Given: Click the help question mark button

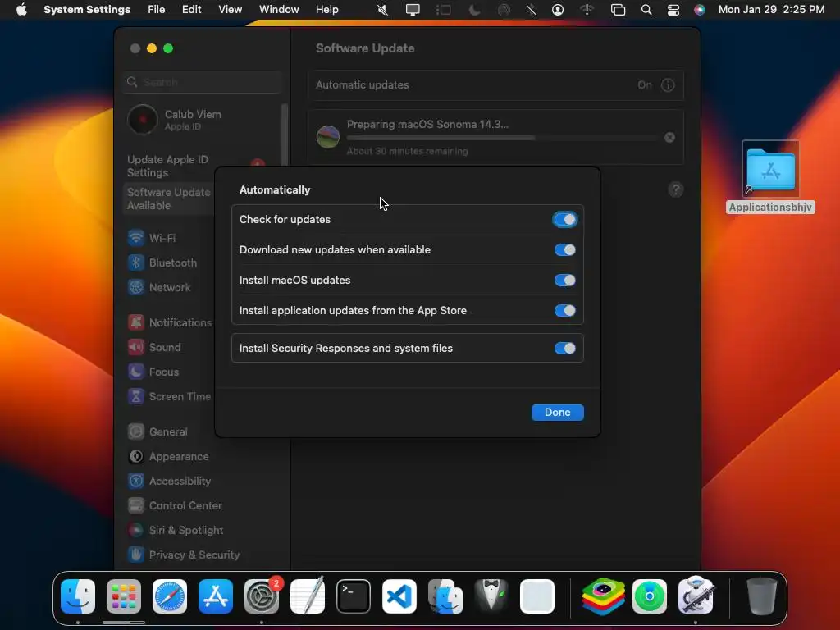Looking at the screenshot, I should click(x=676, y=189).
